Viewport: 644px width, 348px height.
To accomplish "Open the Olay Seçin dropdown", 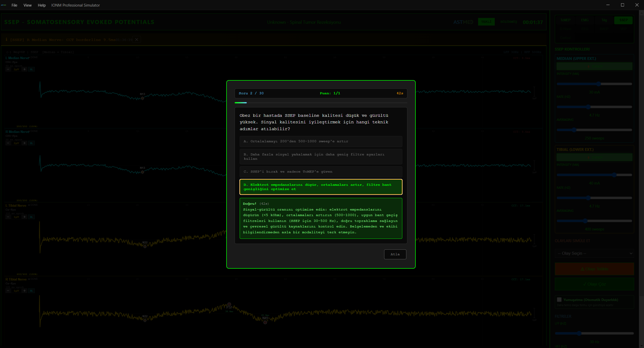I will (x=594, y=253).
